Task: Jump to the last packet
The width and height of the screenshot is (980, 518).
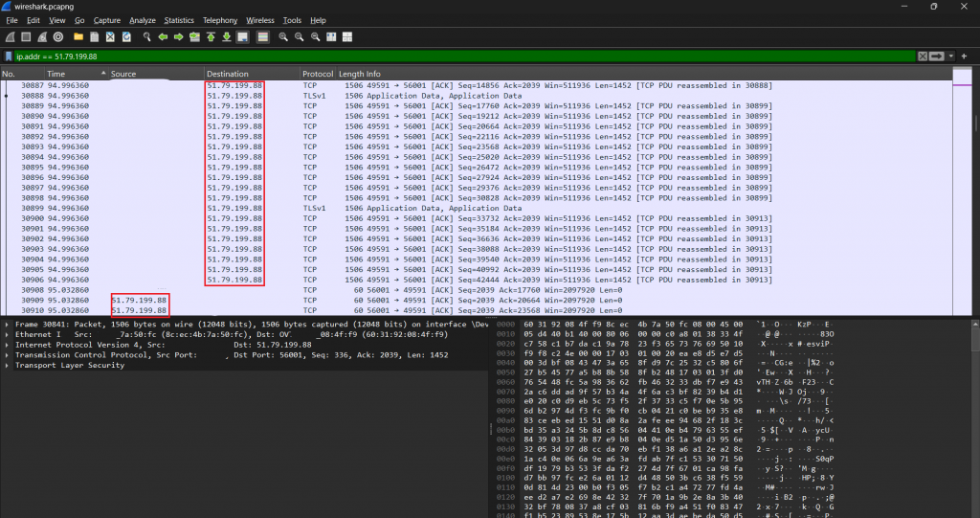Action: 227,36
